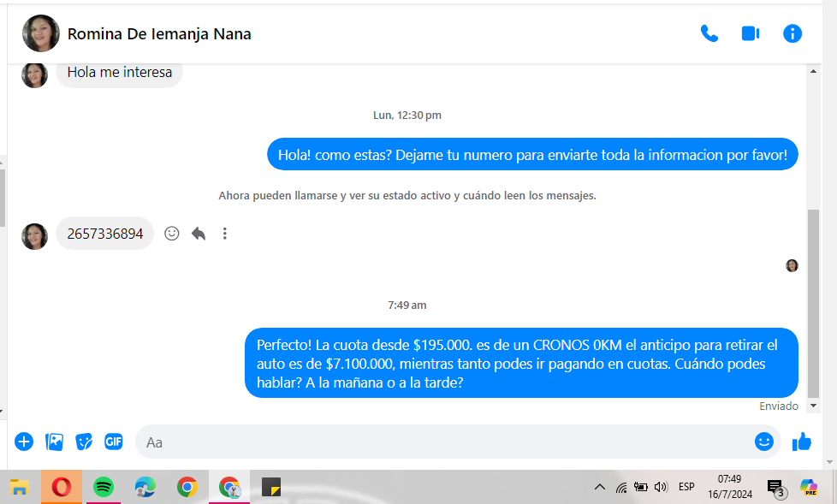Image resolution: width=837 pixels, height=504 pixels.
Task: Toggle volume speaker icon in system tray
Action: click(661, 487)
